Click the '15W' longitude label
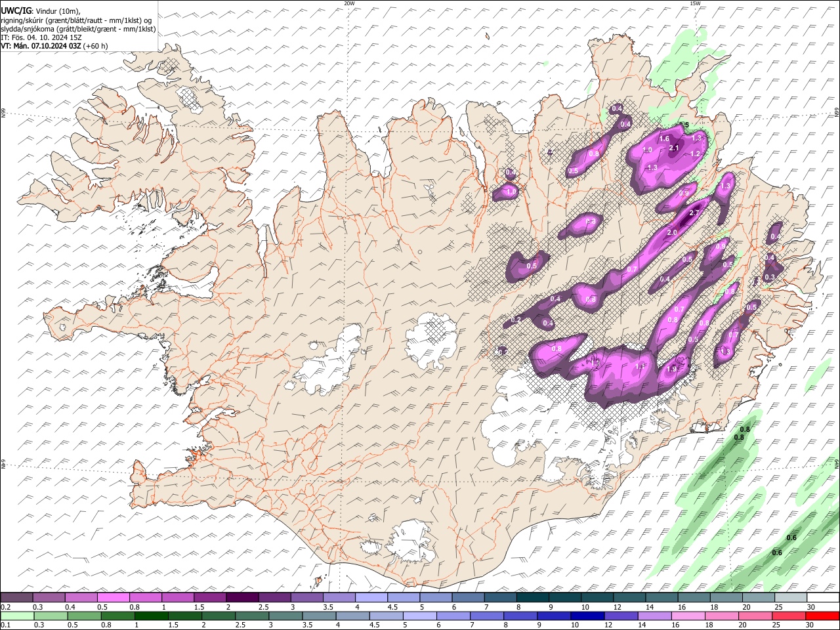This screenshot has height=630, width=840. click(x=694, y=3)
